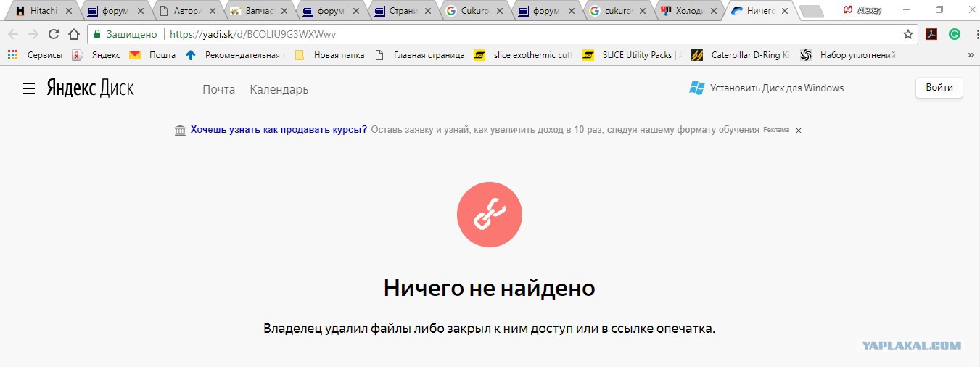Image resolution: width=980 pixels, height=367 pixels.
Task: Reload the page with the refresh icon
Action: click(x=53, y=34)
